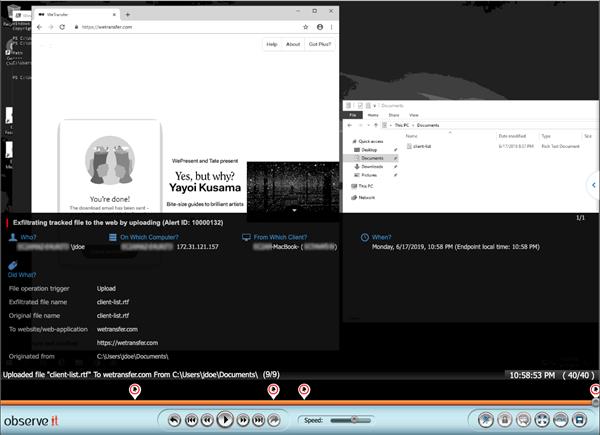Click the save icon at the far right

coord(579,420)
